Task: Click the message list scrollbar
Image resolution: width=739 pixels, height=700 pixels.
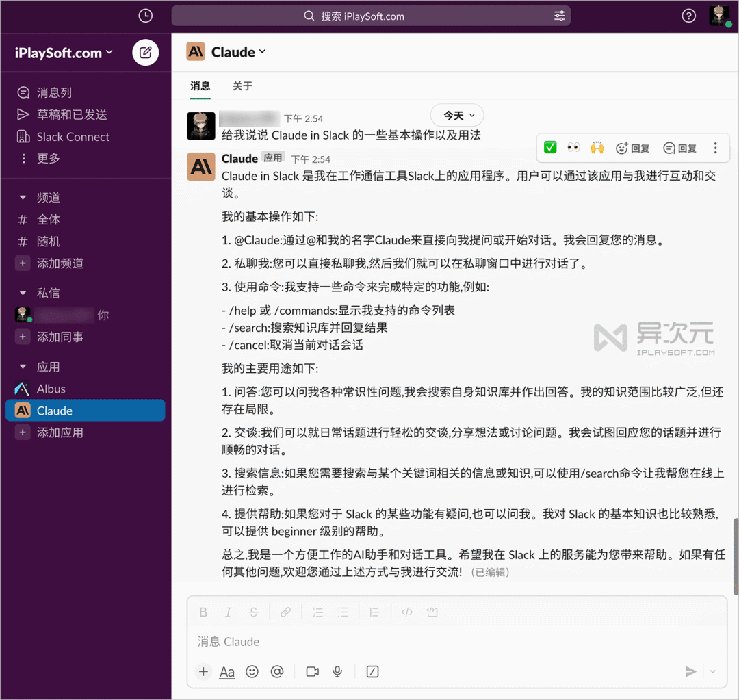Action: coord(735,556)
